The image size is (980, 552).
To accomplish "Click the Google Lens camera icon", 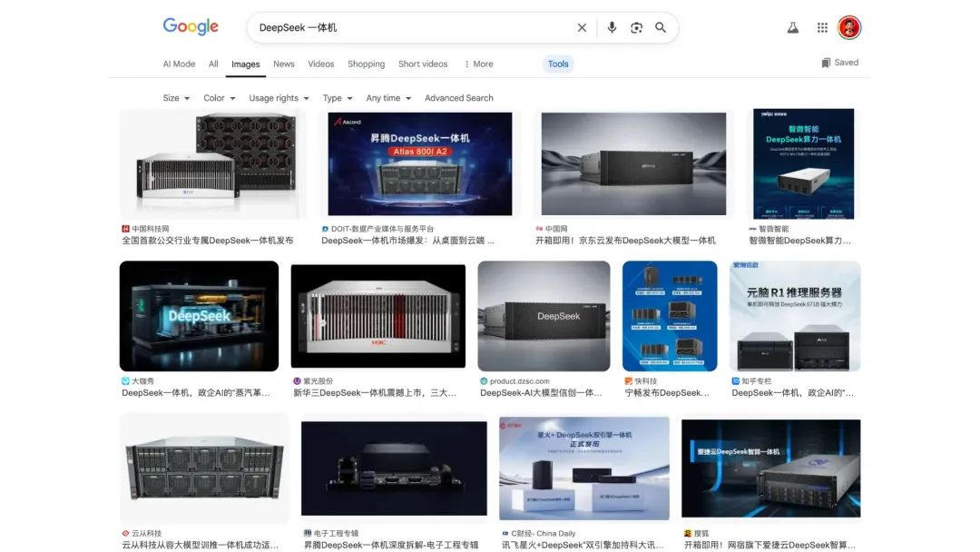I will (x=636, y=27).
